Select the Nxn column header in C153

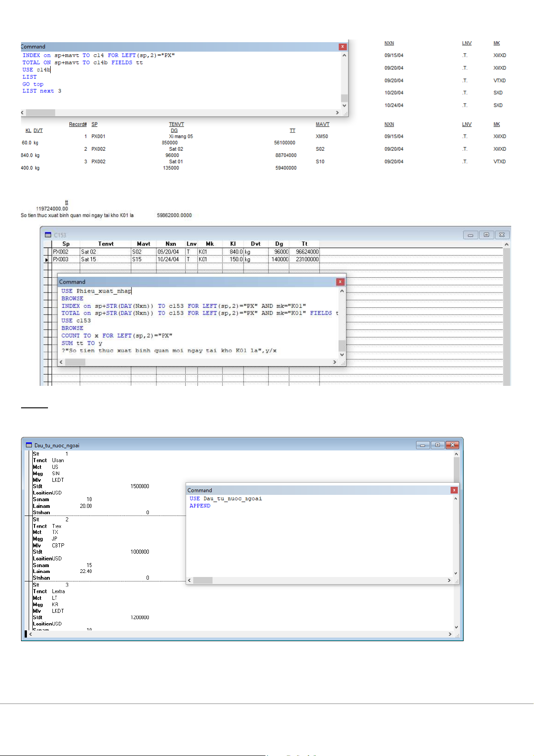170,244
